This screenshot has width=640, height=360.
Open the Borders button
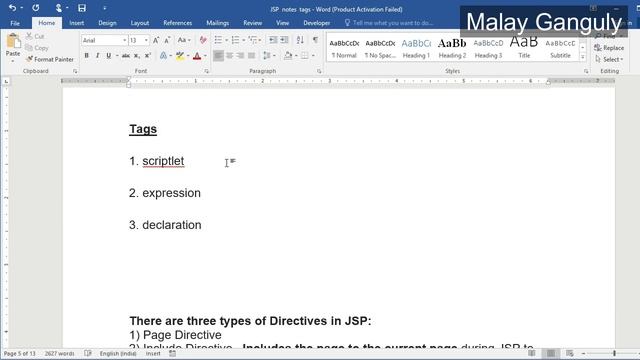pyautogui.click(x=304, y=56)
